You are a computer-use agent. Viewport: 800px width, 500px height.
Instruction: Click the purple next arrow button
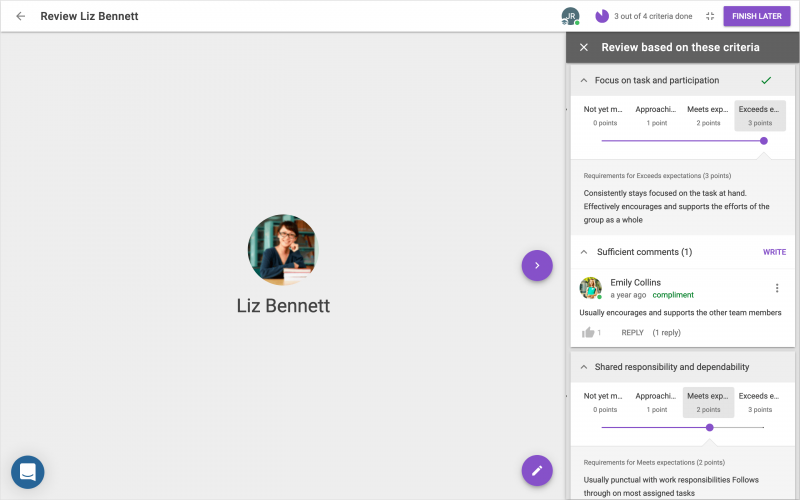click(537, 265)
